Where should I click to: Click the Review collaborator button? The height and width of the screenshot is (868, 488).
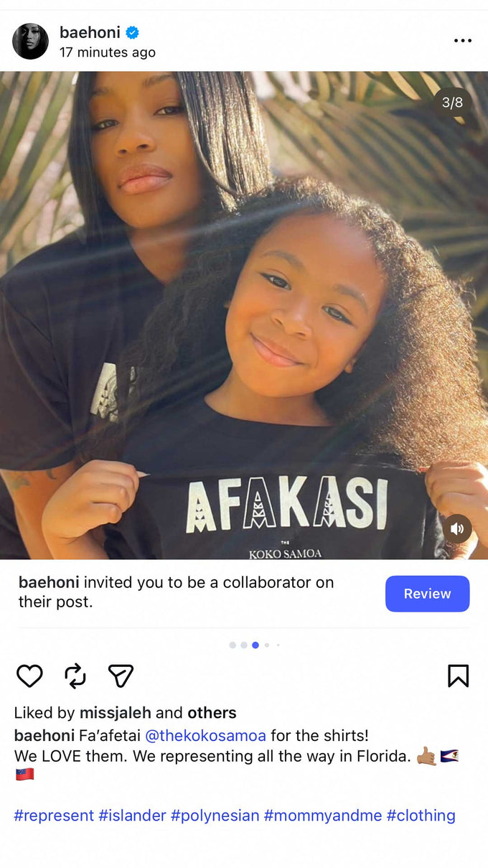(427, 594)
